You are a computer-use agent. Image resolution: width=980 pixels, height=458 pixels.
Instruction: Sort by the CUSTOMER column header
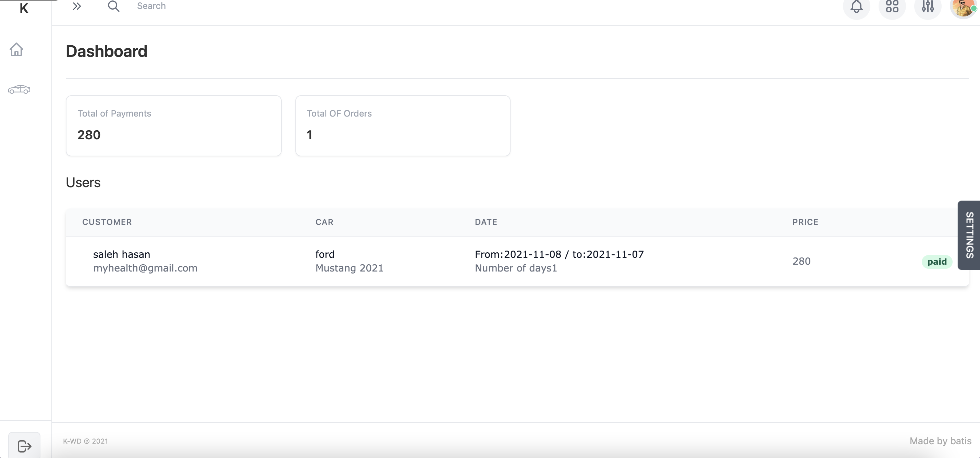click(x=107, y=222)
